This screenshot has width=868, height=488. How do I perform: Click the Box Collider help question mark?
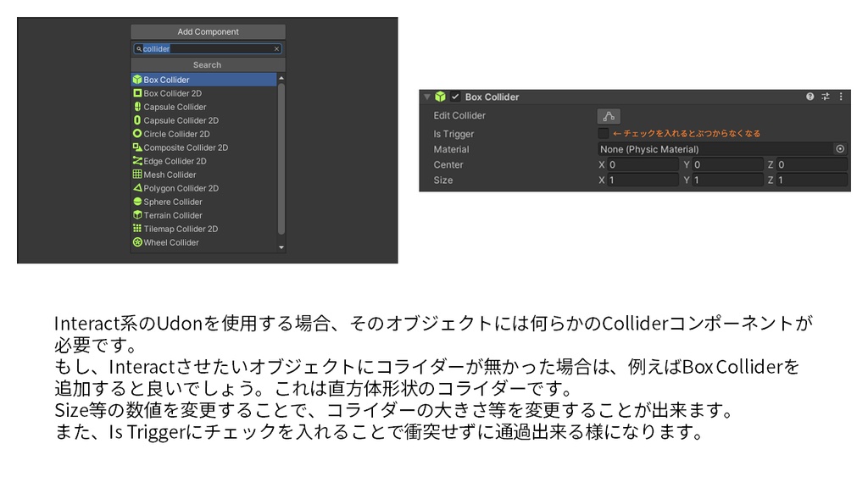(809, 95)
